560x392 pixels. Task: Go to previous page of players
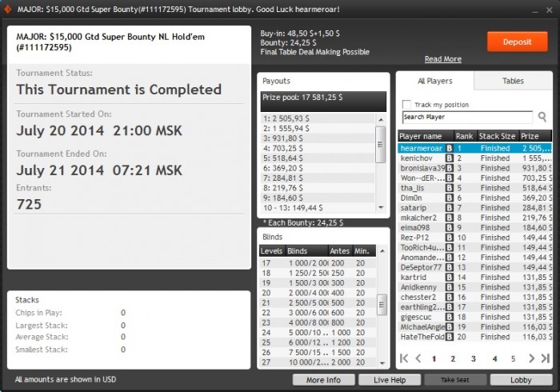pyautogui.click(x=418, y=358)
